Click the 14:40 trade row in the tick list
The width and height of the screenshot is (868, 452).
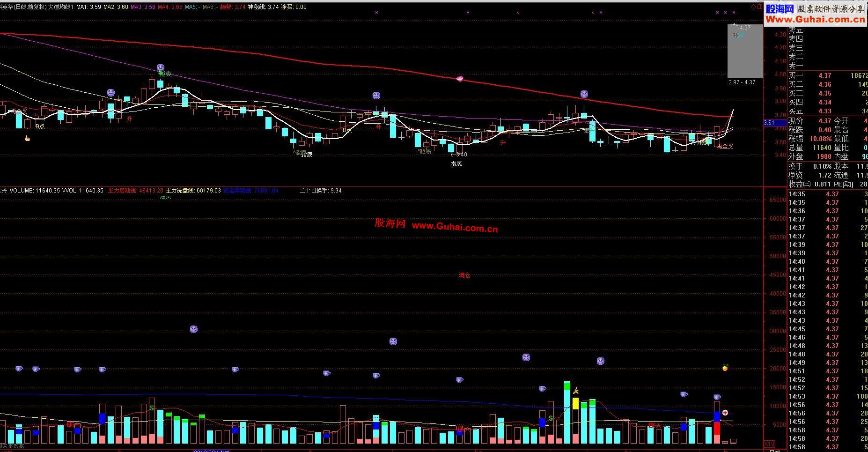(x=828, y=261)
